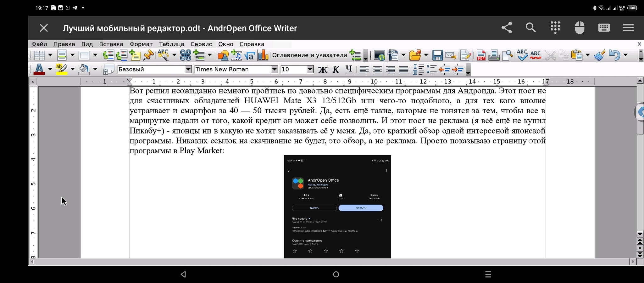Image resolution: width=644 pixels, height=283 pixels.
Task: Open the Вставка menu
Action: tap(111, 44)
